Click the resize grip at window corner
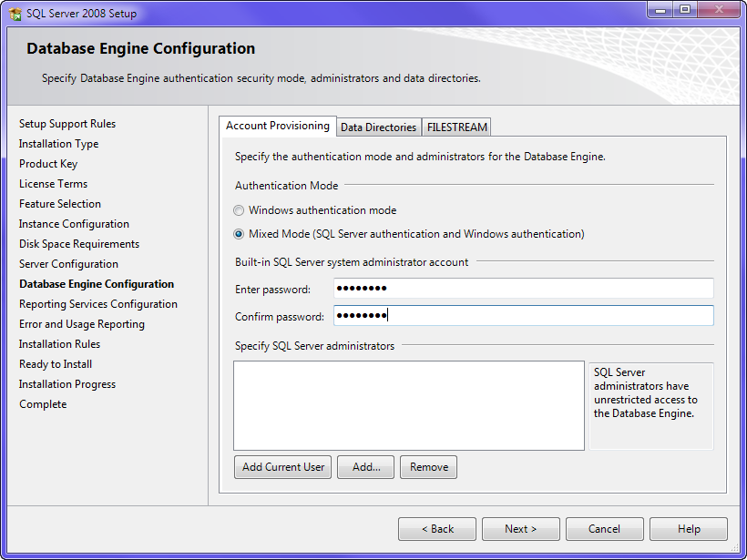The image size is (747, 560). [x=735, y=548]
